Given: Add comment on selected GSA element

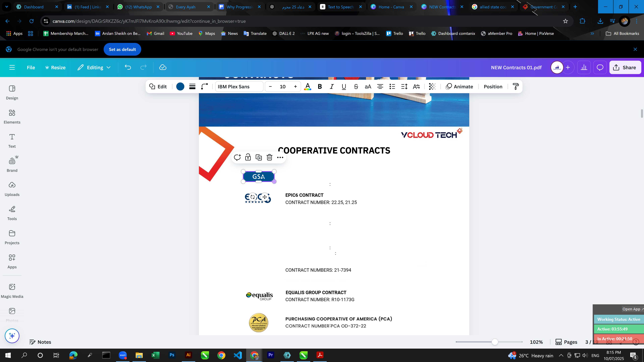Looking at the screenshot, I should point(237,157).
